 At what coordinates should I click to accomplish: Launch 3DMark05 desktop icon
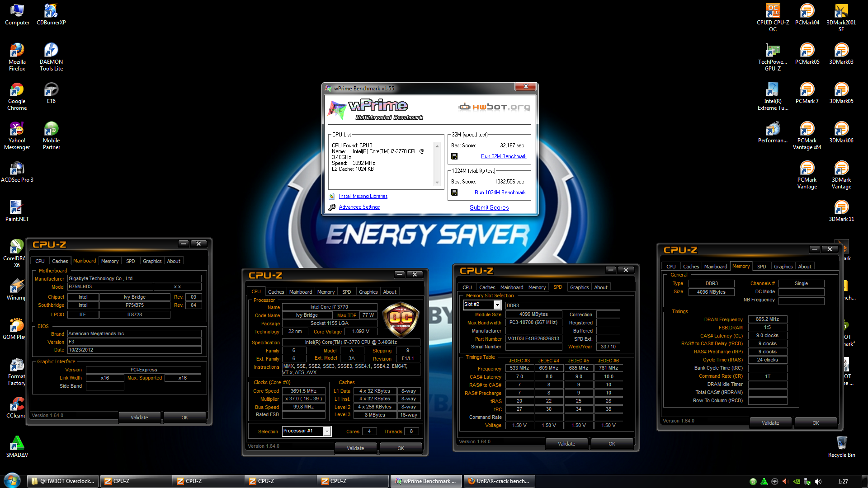pyautogui.click(x=841, y=93)
